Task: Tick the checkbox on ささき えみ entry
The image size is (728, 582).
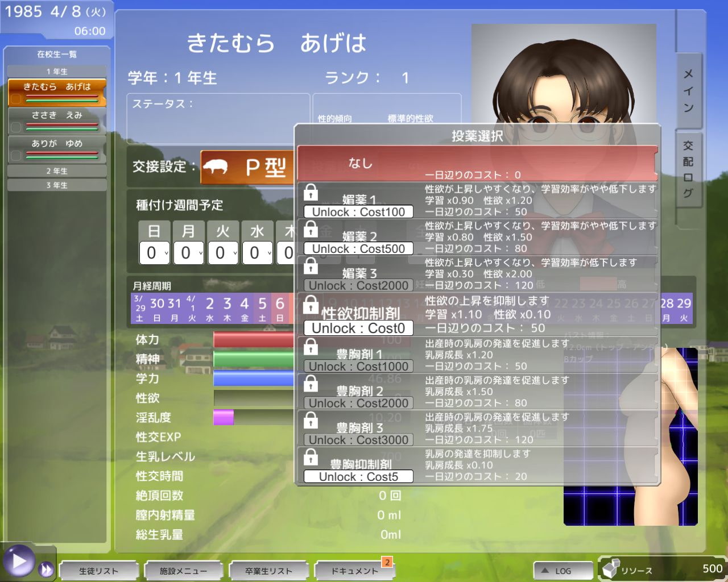Action: [15, 127]
